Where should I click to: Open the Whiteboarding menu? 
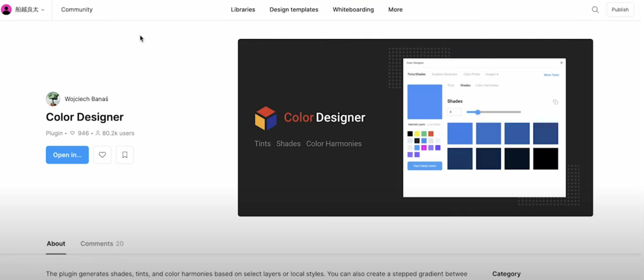click(x=353, y=10)
